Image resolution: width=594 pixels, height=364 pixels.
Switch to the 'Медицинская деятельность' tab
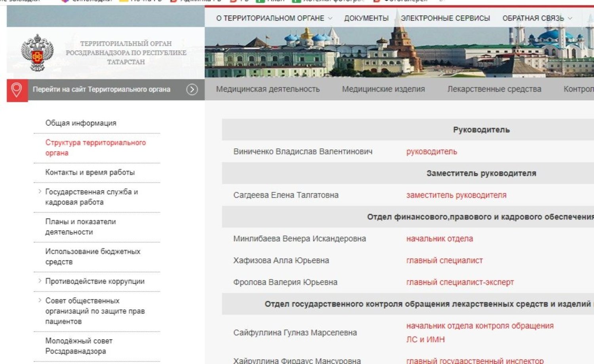point(268,89)
